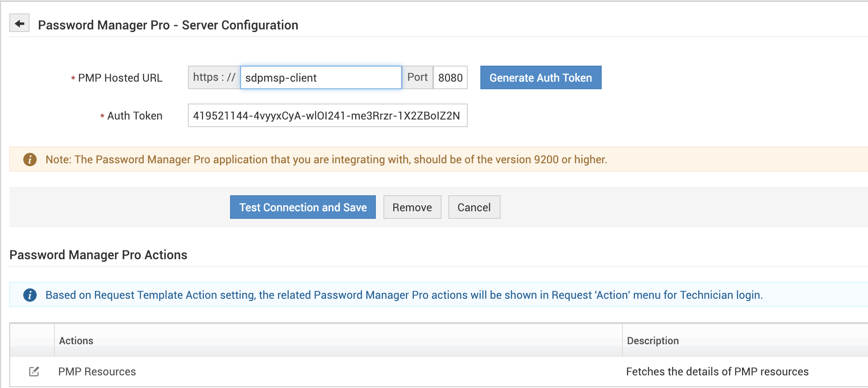This screenshot has width=868, height=388.
Task: Click the PMP Hosted URL label
Action: [x=120, y=78]
